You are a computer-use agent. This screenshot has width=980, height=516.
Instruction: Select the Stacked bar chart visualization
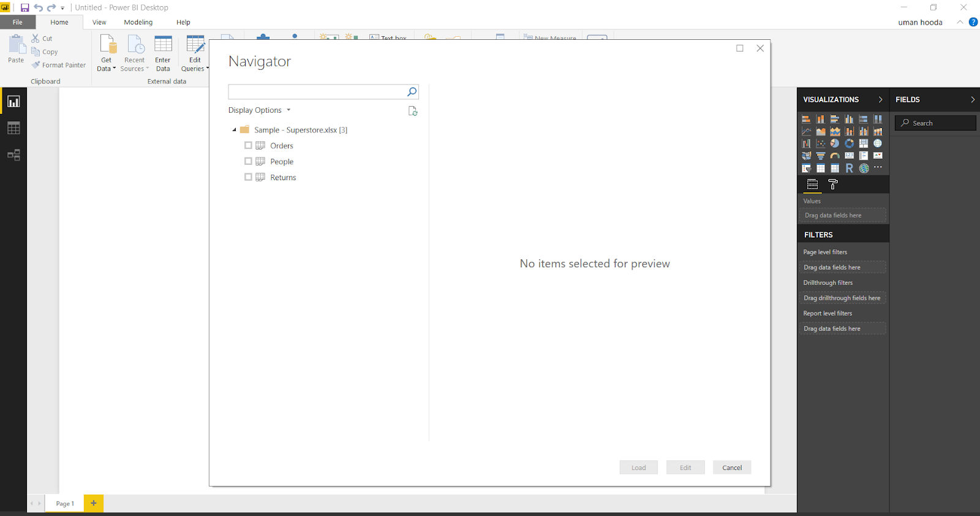click(807, 119)
